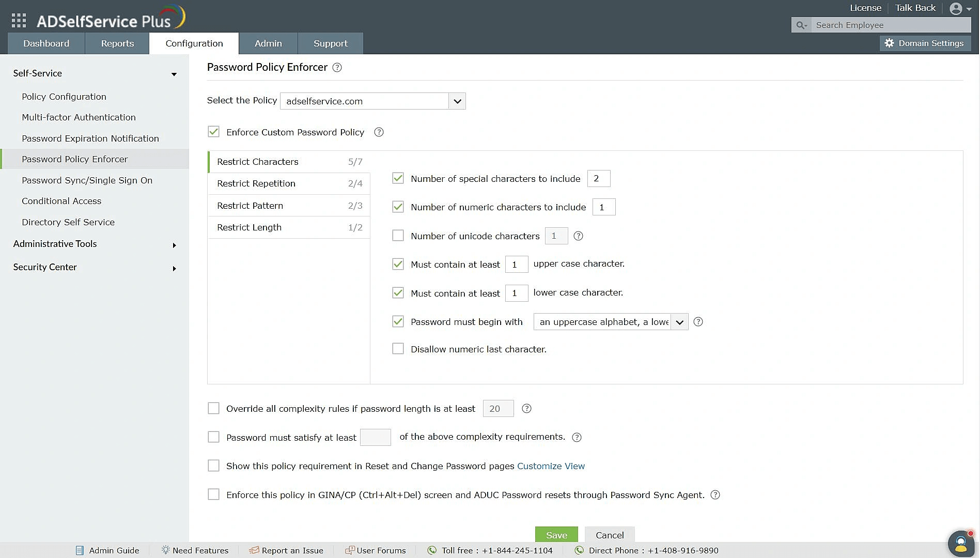Image resolution: width=980 pixels, height=558 pixels.
Task: Uncheck Enforce Custom Password Policy
Action: pos(213,132)
